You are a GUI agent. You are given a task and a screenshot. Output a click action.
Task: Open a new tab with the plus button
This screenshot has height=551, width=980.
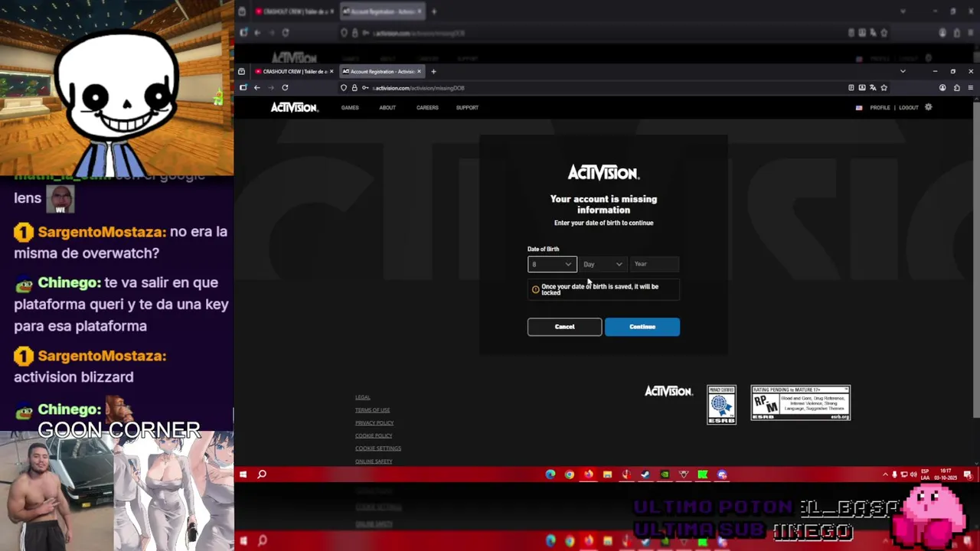click(433, 71)
